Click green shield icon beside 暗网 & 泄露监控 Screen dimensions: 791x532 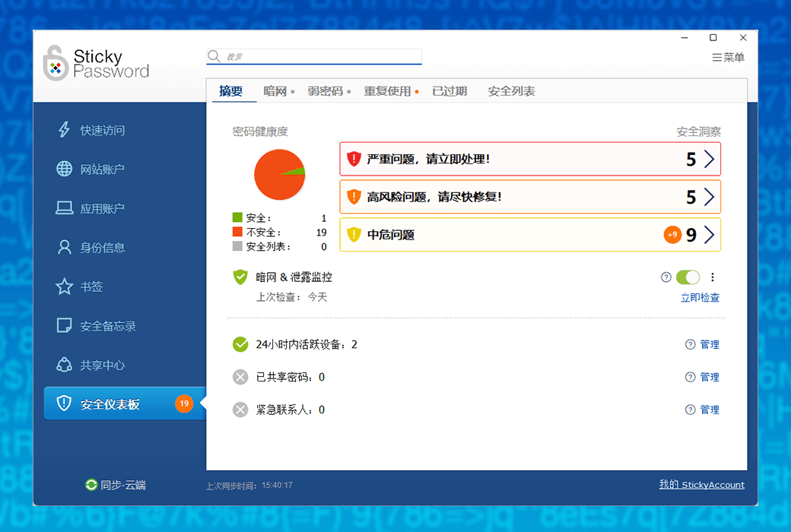(240, 277)
